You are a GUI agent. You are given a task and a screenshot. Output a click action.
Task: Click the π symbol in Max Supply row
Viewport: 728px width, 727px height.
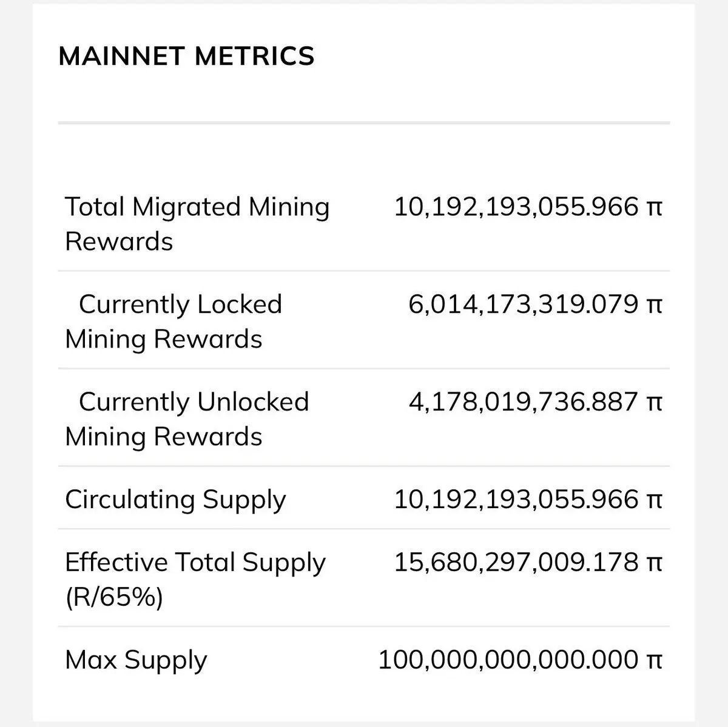pyautogui.click(x=654, y=661)
